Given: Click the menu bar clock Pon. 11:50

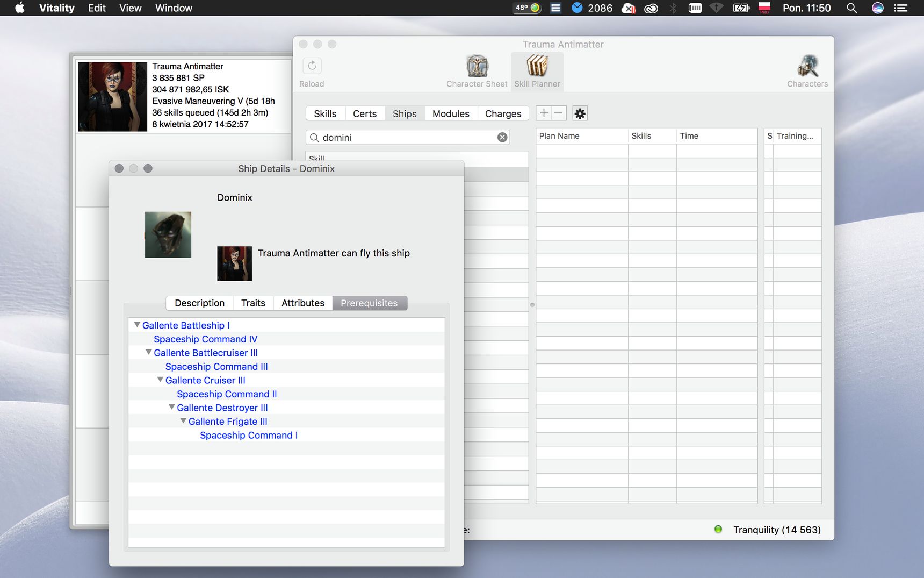Looking at the screenshot, I should (x=806, y=8).
